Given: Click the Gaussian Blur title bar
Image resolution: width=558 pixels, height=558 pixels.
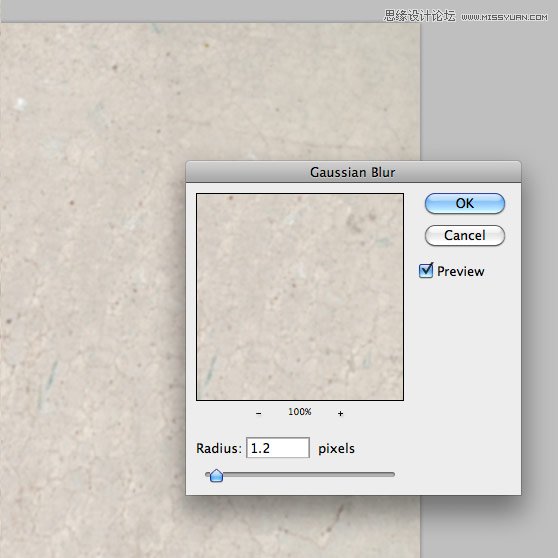Looking at the screenshot, I should pos(353,172).
